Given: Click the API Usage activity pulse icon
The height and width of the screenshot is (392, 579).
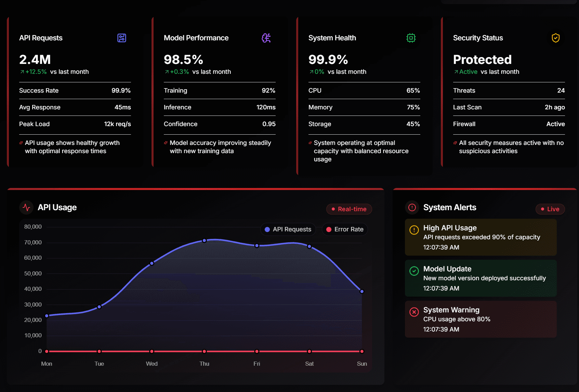Looking at the screenshot, I should [26, 207].
